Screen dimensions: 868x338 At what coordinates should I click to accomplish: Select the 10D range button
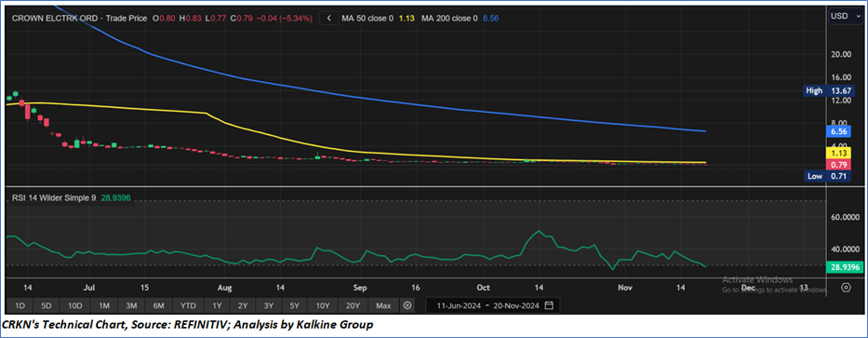[74, 305]
